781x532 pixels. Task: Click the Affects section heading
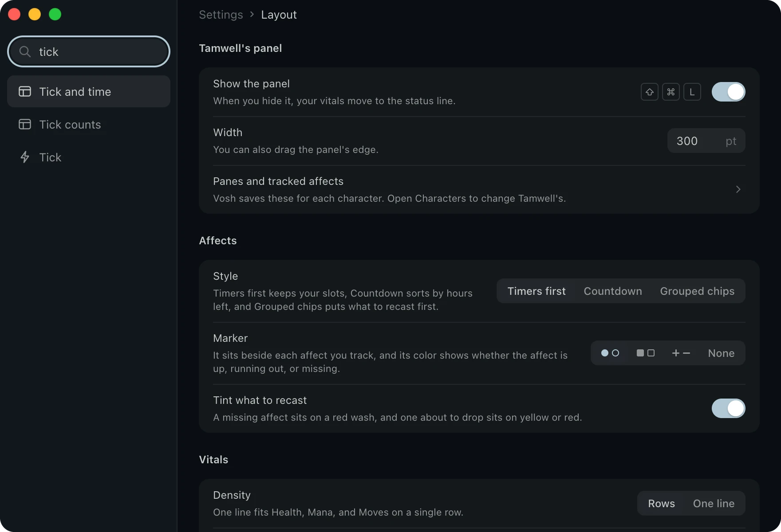tap(218, 241)
